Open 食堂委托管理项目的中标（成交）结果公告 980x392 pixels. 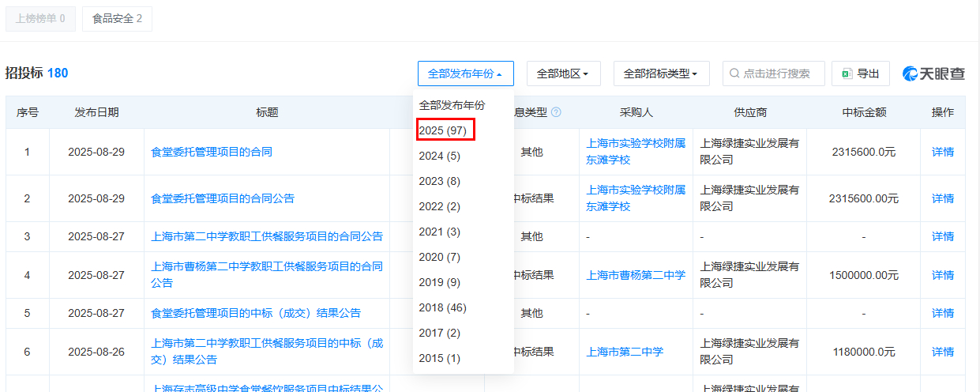(256, 313)
